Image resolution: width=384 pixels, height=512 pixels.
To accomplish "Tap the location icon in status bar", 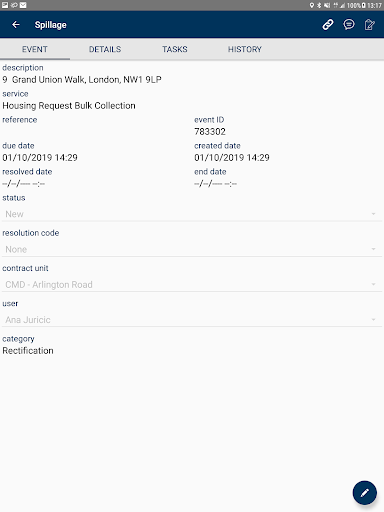I will 312,5.
